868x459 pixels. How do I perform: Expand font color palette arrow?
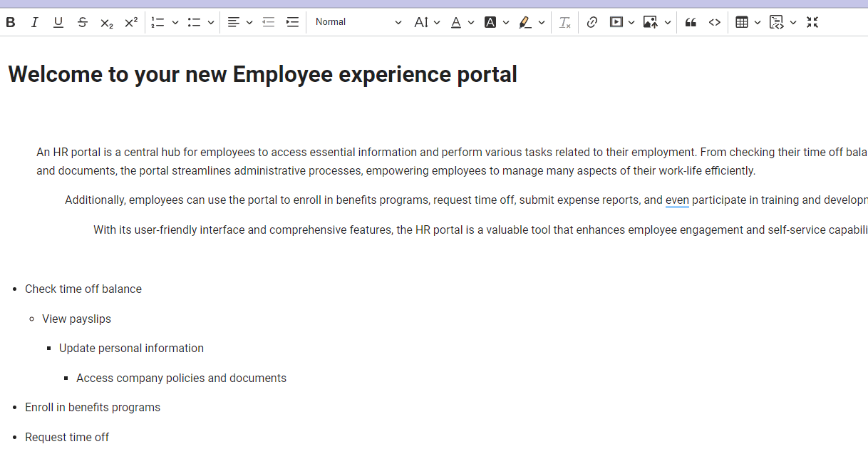pos(471,22)
